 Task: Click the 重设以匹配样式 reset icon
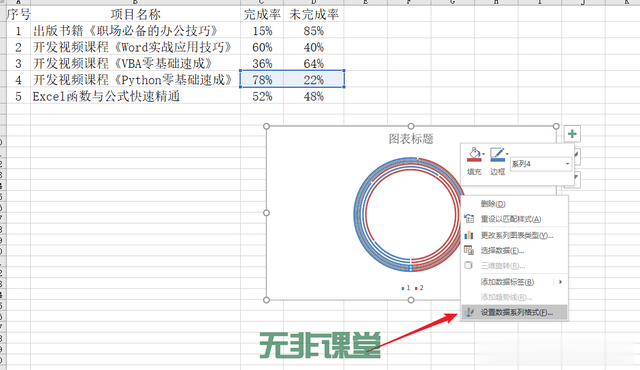click(469, 219)
